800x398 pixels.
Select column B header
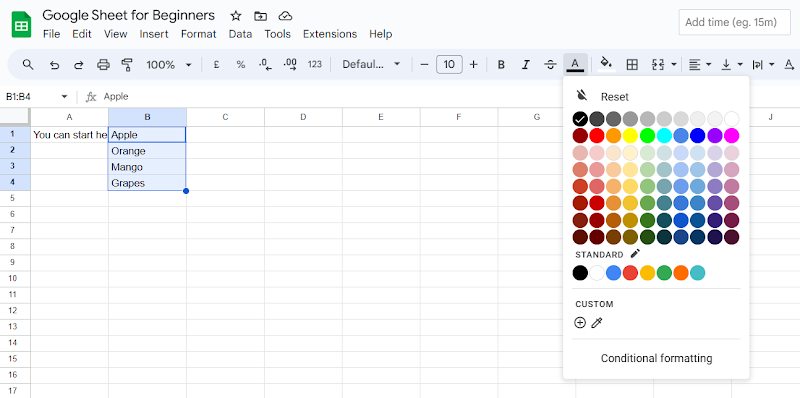[147, 117]
